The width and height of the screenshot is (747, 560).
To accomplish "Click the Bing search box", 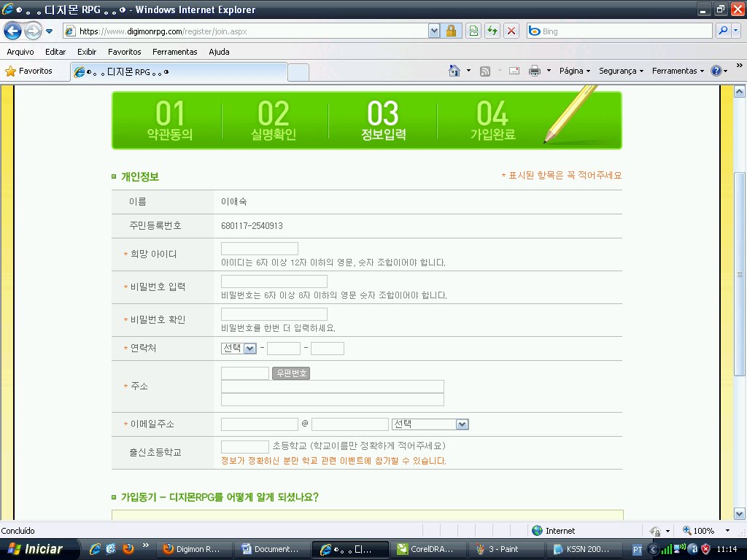I will (x=619, y=31).
